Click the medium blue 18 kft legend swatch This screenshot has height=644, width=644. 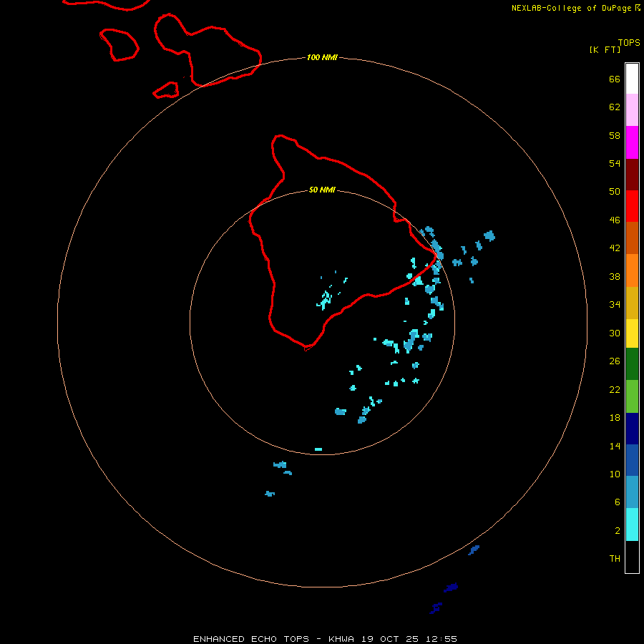pyautogui.click(x=632, y=460)
